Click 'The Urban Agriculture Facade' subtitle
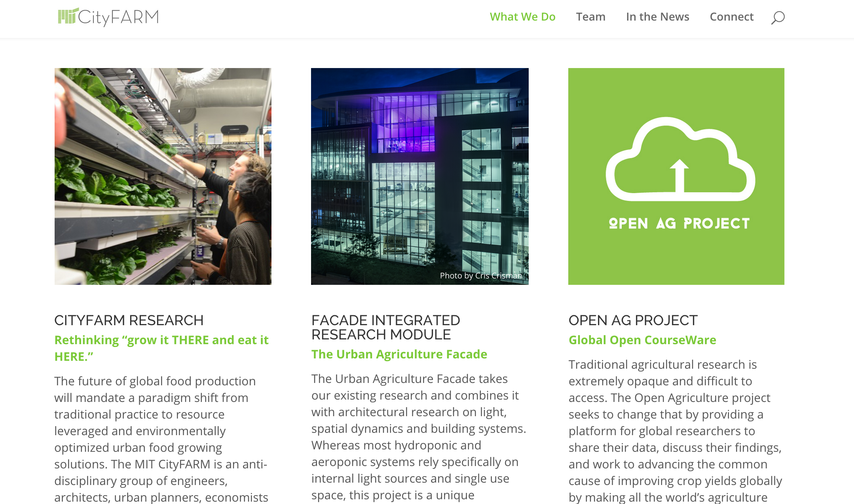This screenshot has height=504, width=854. click(399, 354)
